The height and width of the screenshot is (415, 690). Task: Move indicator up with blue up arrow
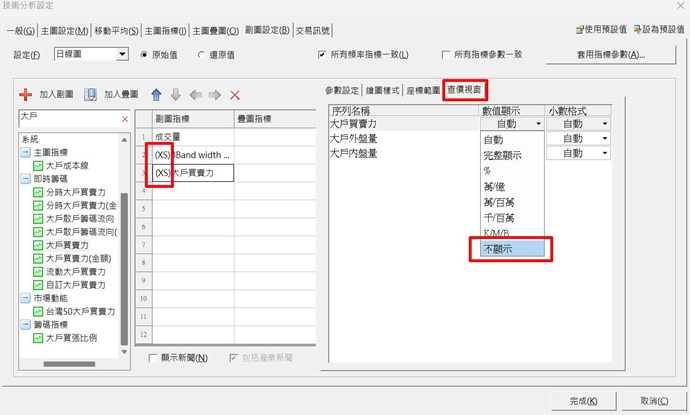click(155, 95)
